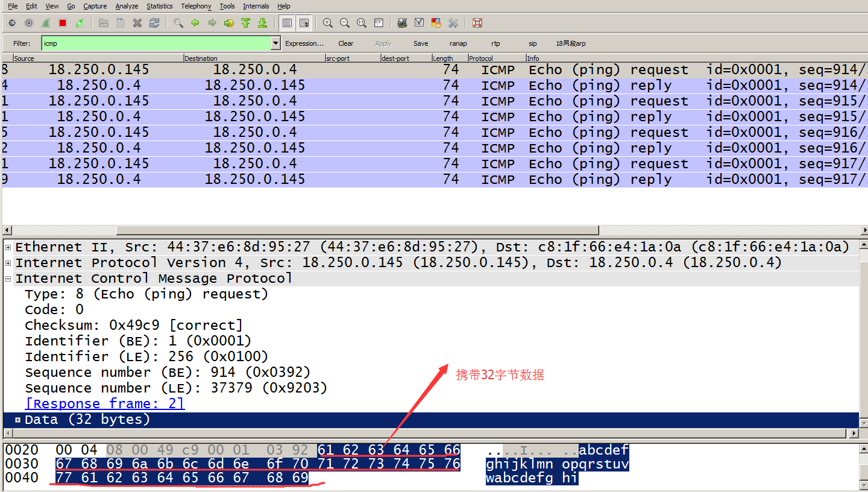
Task: Find a packet (magnifier icon)
Action: click(x=178, y=23)
